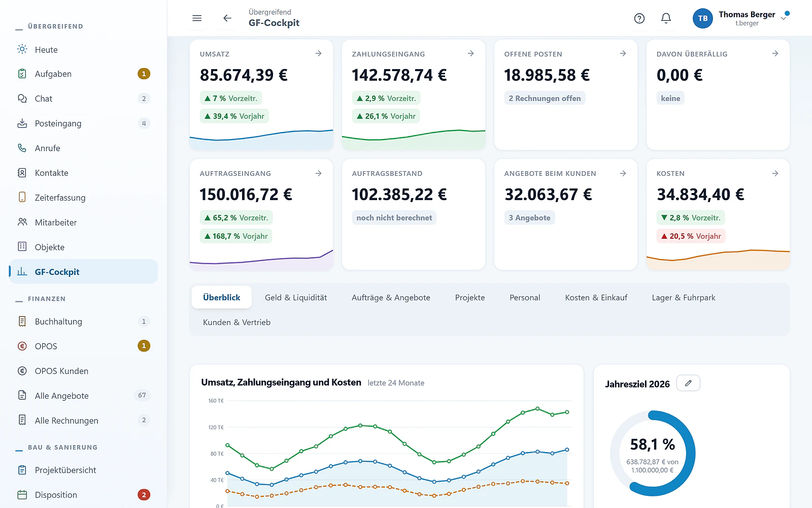Switch to Kosten & Einkauf tab
The width and height of the screenshot is (812, 508).
[596, 298]
